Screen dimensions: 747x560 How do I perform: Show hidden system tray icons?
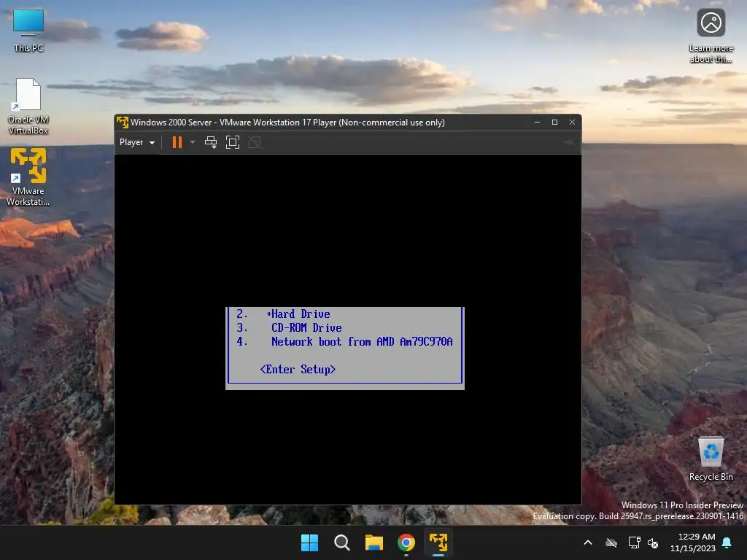click(x=588, y=542)
